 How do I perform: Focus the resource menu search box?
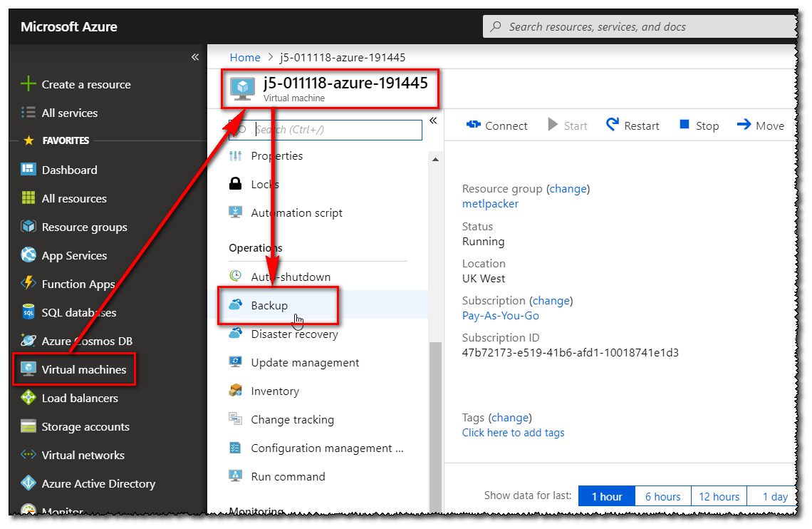[326, 130]
